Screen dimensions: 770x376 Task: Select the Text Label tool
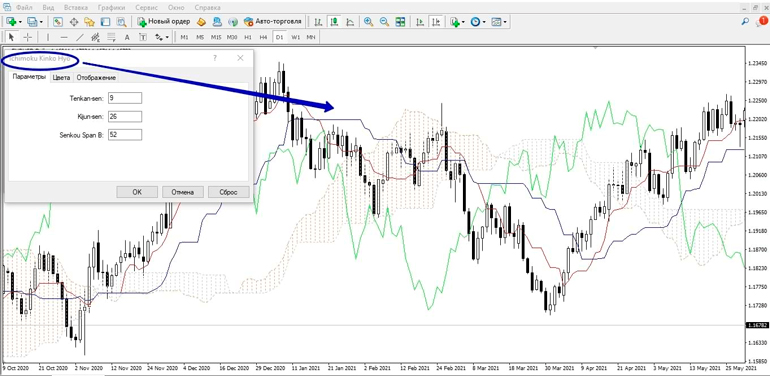(143, 37)
